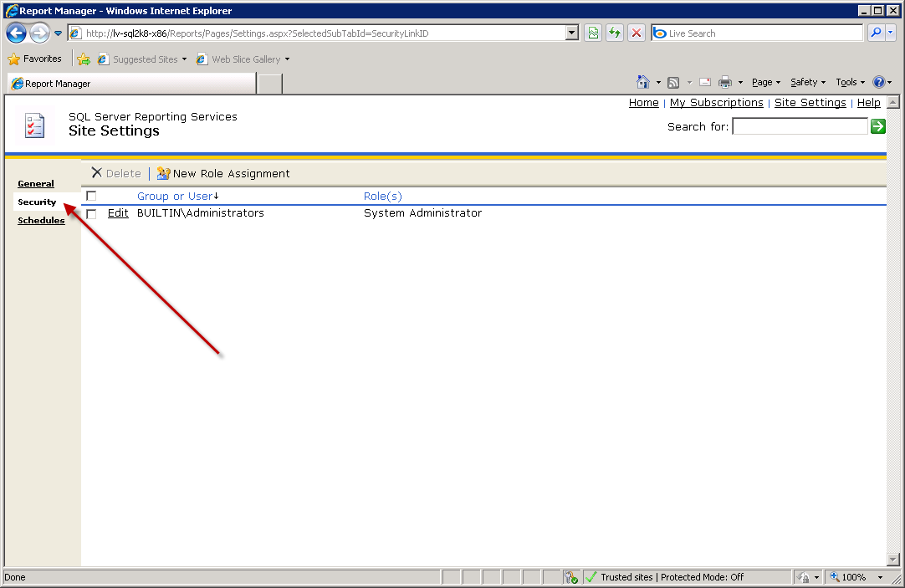Switch to the Schedules tab
Viewport: 905px width, 588px height.
click(41, 220)
